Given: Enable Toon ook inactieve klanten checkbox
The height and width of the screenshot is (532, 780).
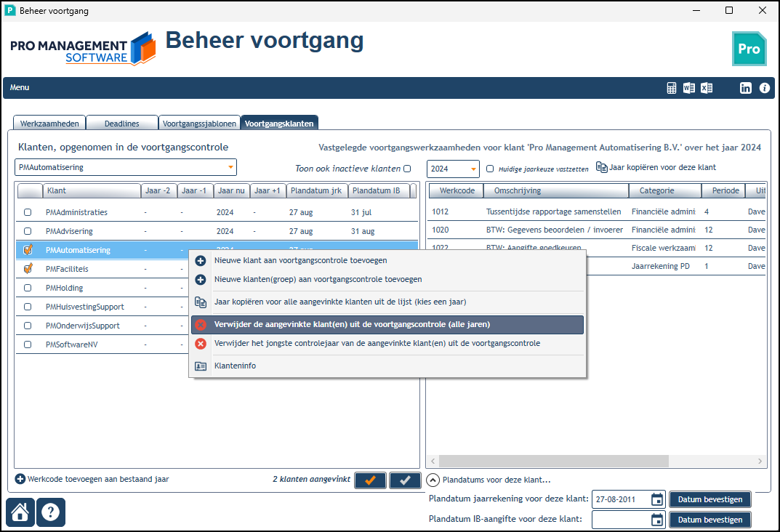Looking at the screenshot, I should click(x=407, y=169).
